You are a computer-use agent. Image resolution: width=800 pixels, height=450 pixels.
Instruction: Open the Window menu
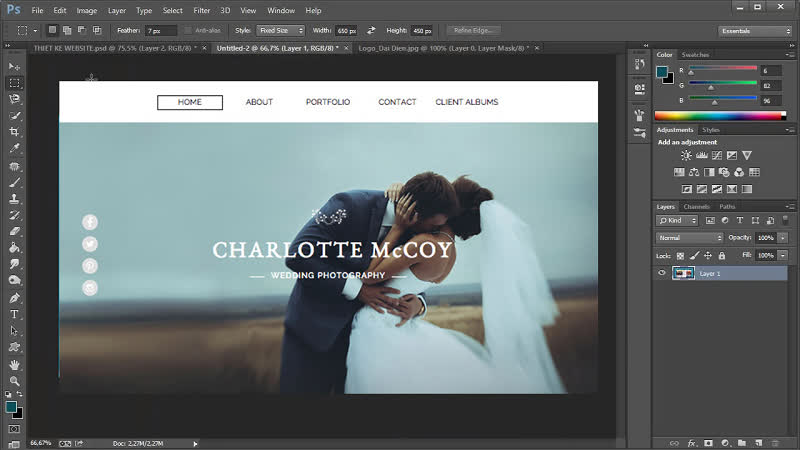click(x=281, y=10)
